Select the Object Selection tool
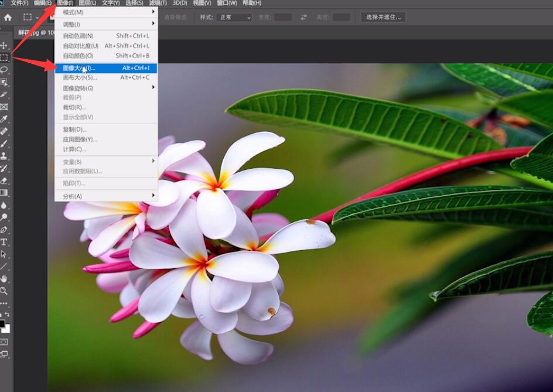 (x=4, y=82)
